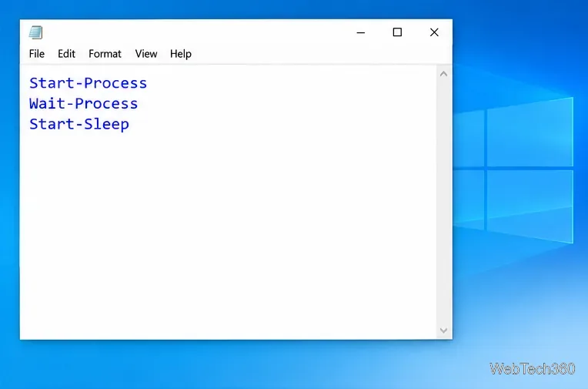
Task: Open the Help menu
Action: point(181,54)
